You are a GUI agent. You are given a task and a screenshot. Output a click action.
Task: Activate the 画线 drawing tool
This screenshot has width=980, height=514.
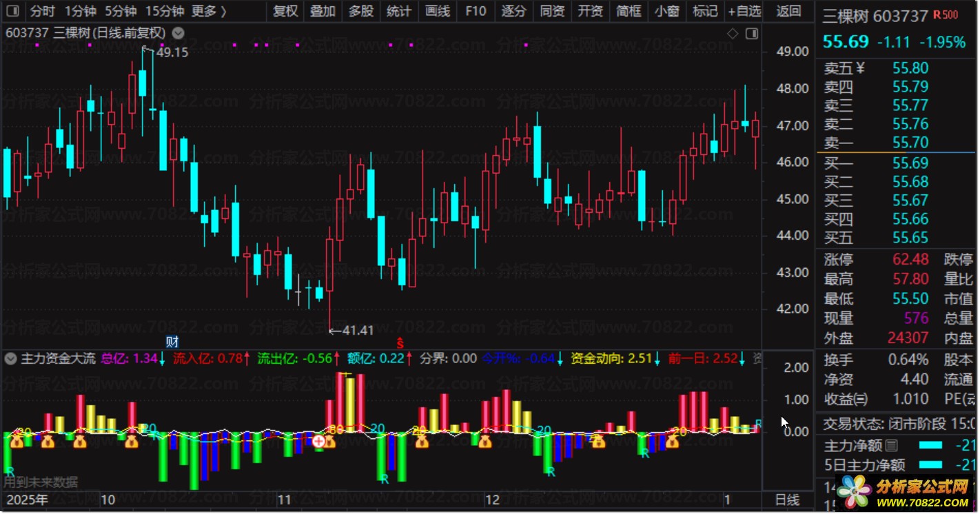point(438,11)
